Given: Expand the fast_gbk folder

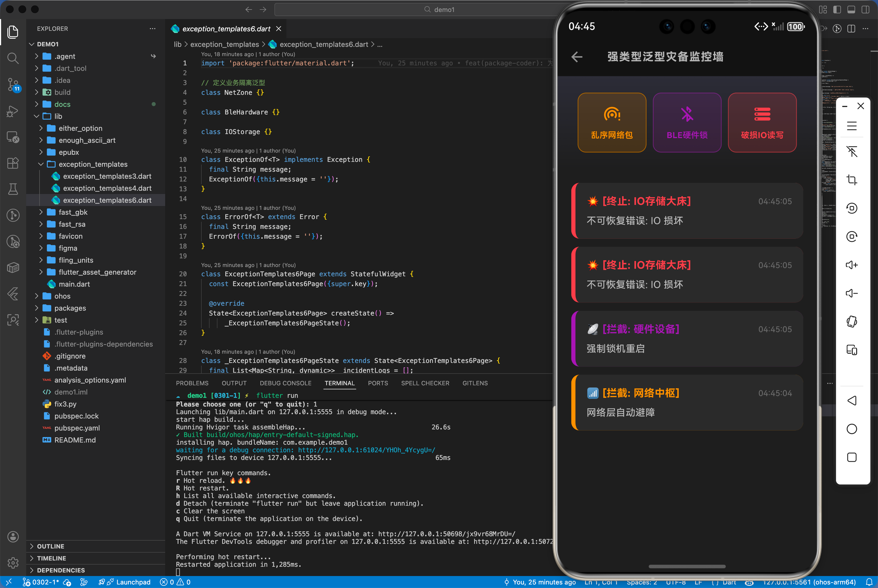Looking at the screenshot, I should pos(73,212).
